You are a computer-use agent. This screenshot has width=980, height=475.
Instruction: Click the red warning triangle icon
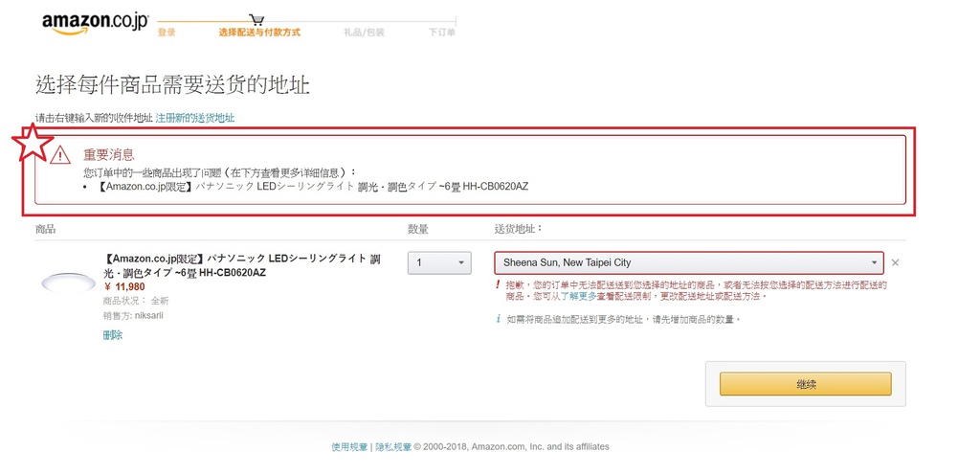pos(61,155)
